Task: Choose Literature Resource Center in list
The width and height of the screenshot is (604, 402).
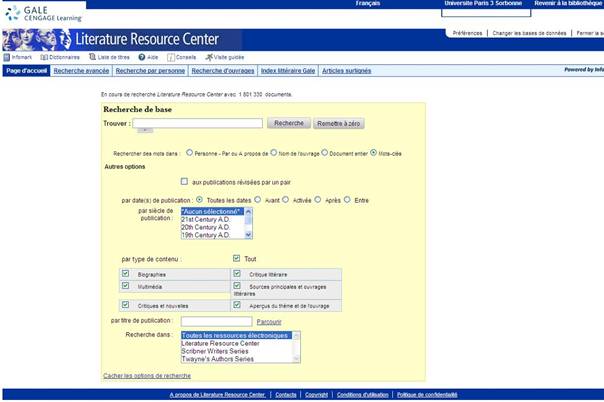Action: click(x=237, y=343)
